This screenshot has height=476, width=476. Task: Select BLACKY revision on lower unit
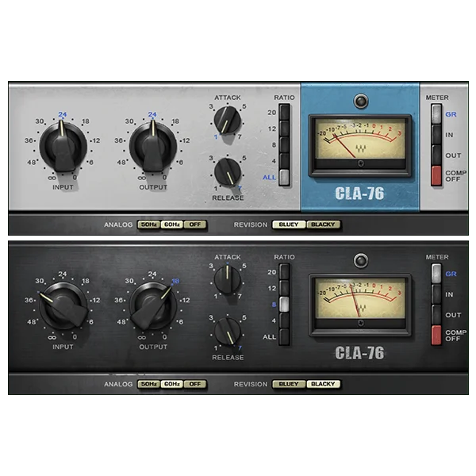(324, 384)
